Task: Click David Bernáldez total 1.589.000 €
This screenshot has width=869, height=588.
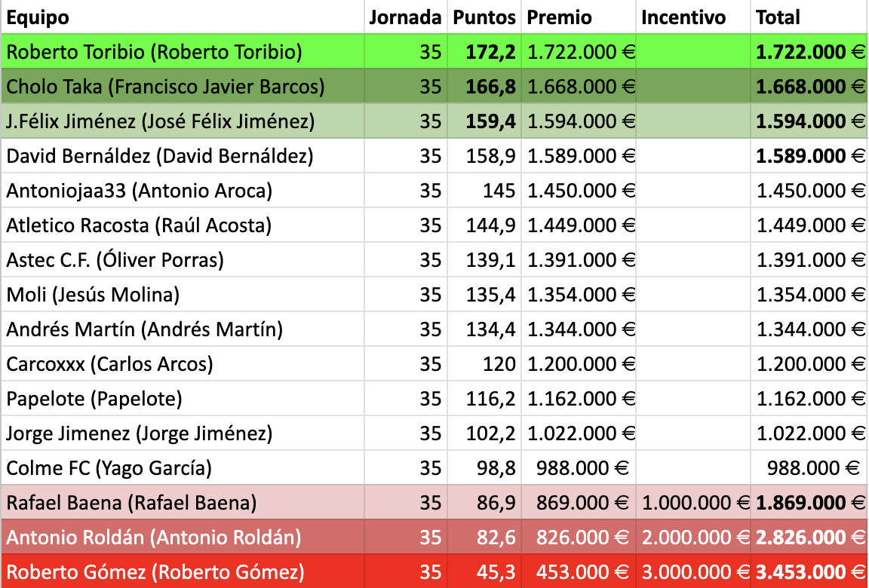Action: tap(810, 156)
